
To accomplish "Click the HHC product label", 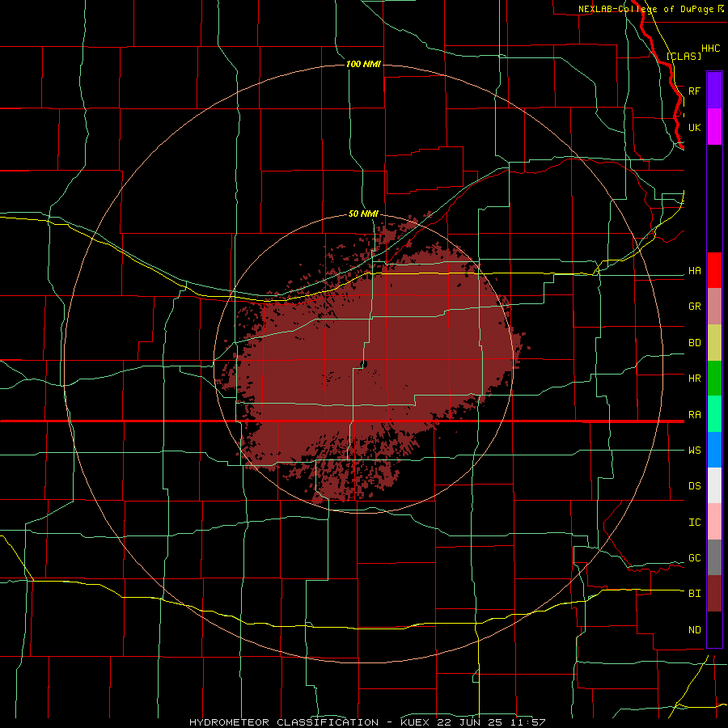I will point(711,49).
